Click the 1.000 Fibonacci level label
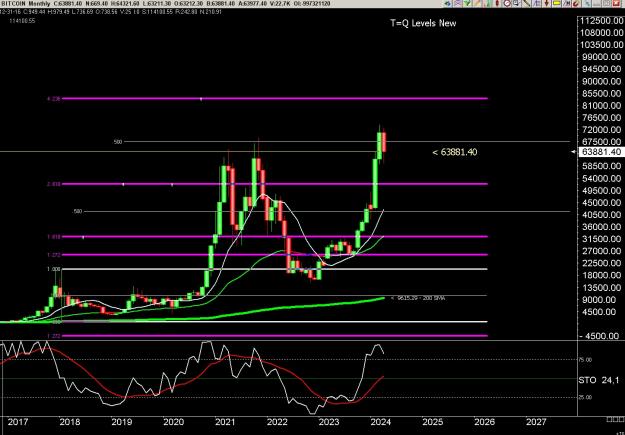This screenshot has width=625, height=435. coord(55,269)
